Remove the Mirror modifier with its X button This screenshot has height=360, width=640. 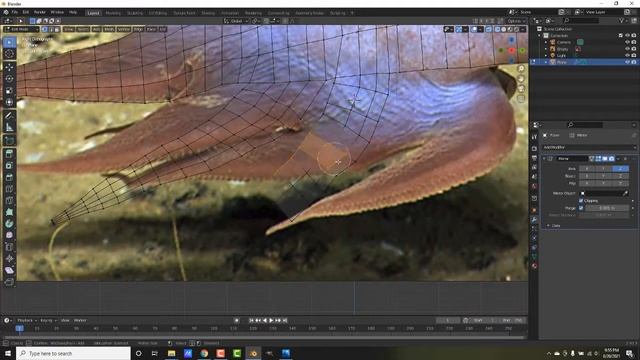pyautogui.click(x=626, y=158)
